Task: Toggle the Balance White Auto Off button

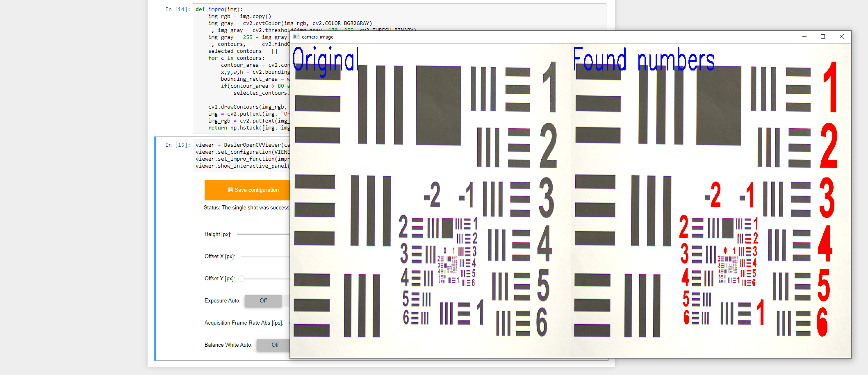Action: point(273,345)
